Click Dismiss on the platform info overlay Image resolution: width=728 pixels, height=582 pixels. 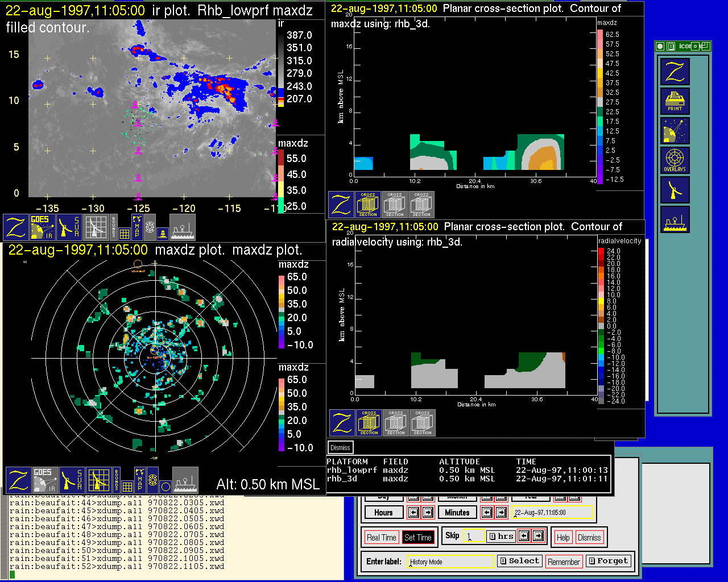coord(340,447)
